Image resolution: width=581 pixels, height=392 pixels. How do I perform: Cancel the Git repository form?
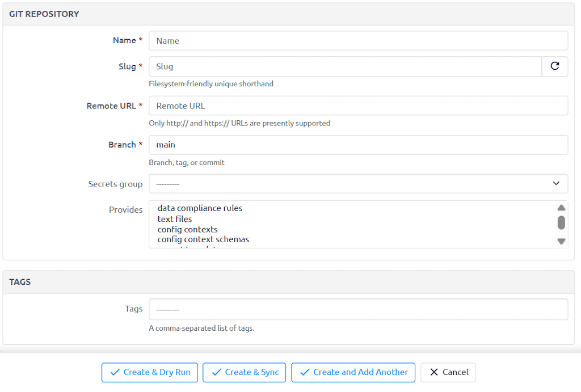[448, 372]
